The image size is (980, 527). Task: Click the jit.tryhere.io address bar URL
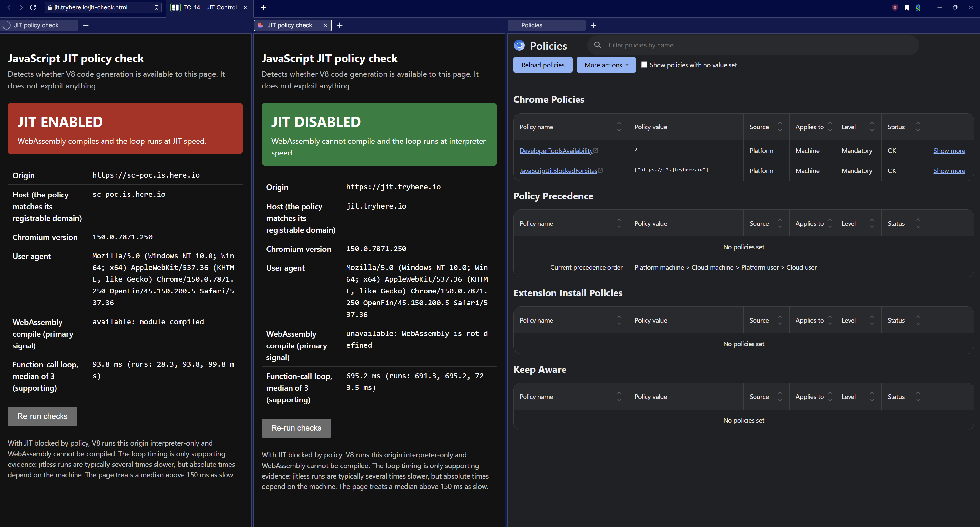(x=91, y=7)
